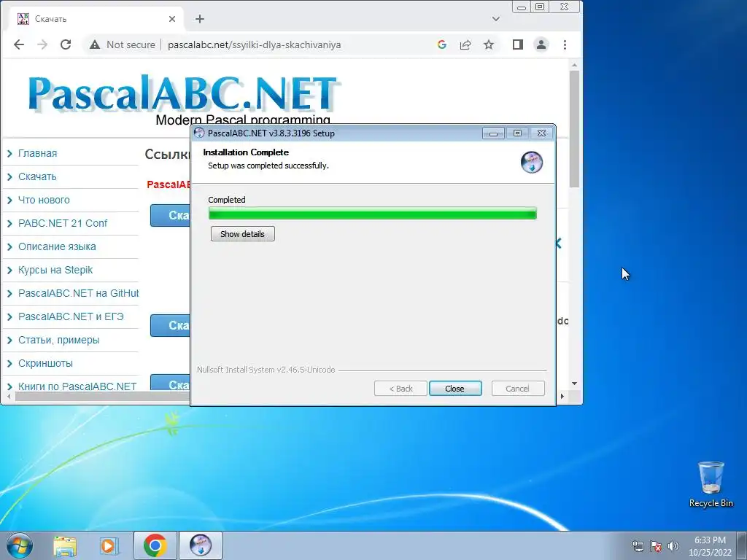
Task: Click the address bar URL
Action: (x=254, y=44)
